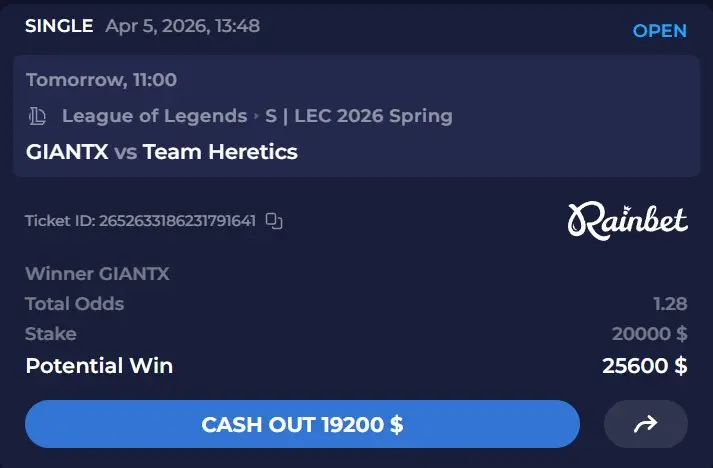The image size is (713, 468).
Task: Click the Stake amount 20000 $
Action: tap(649, 334)
